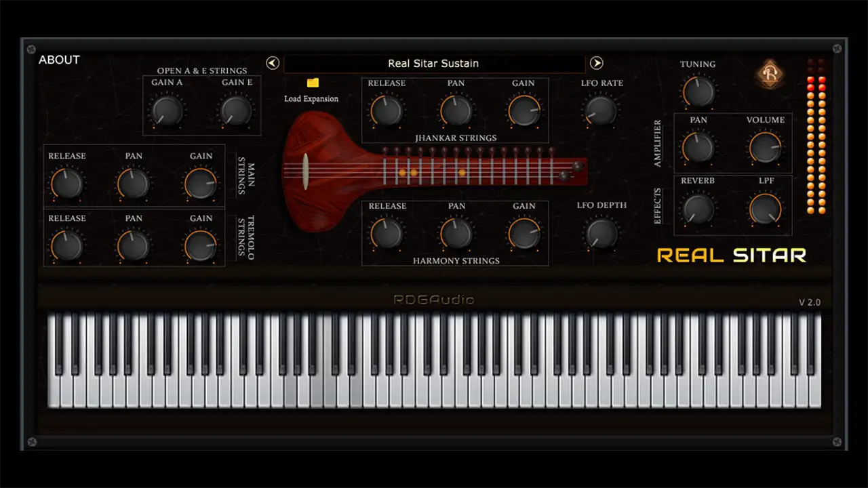Image resolution: width=868 pixels, height=488 pixels.
Task: Click the Tremolo Strings GAIN knob
Action: [201, 246]
